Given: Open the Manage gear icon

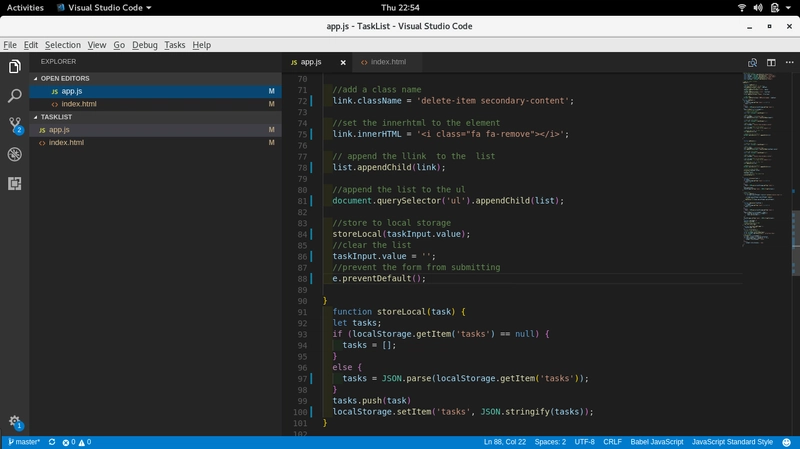Looking at the screenshot, I should click(15, 421).
